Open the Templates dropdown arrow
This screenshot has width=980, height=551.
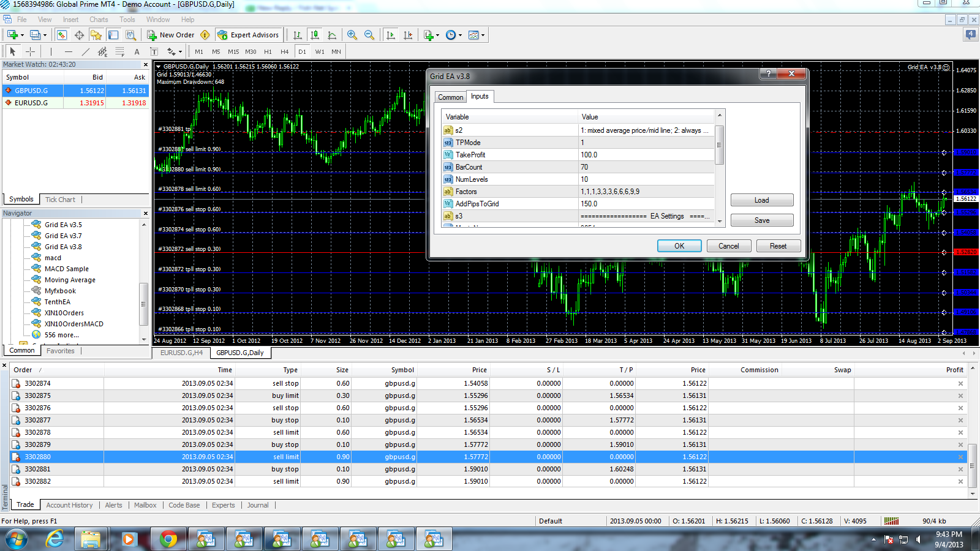coord(483,35)
